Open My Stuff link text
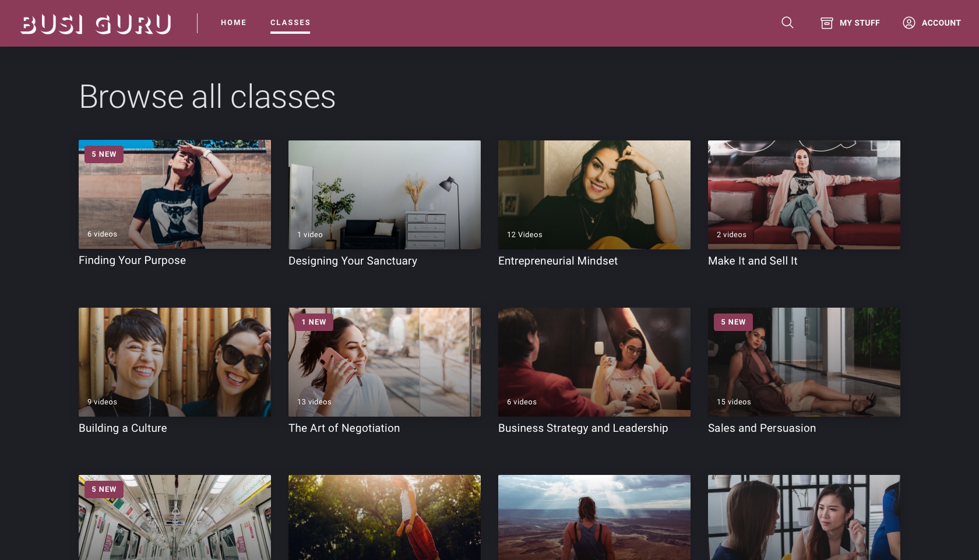The width and height of the screenshot is (979, 560). pyautogui.click(x=860, y=23)
